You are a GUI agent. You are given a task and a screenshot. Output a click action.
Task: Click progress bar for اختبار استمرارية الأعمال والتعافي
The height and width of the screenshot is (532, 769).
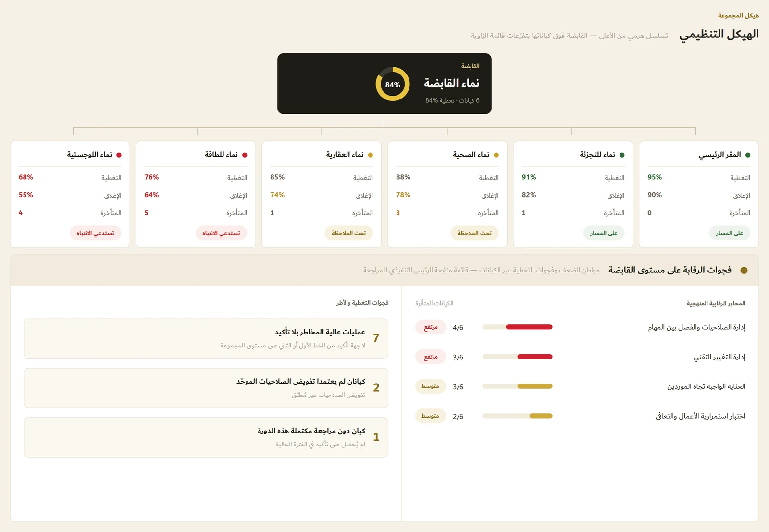[517, 416]
